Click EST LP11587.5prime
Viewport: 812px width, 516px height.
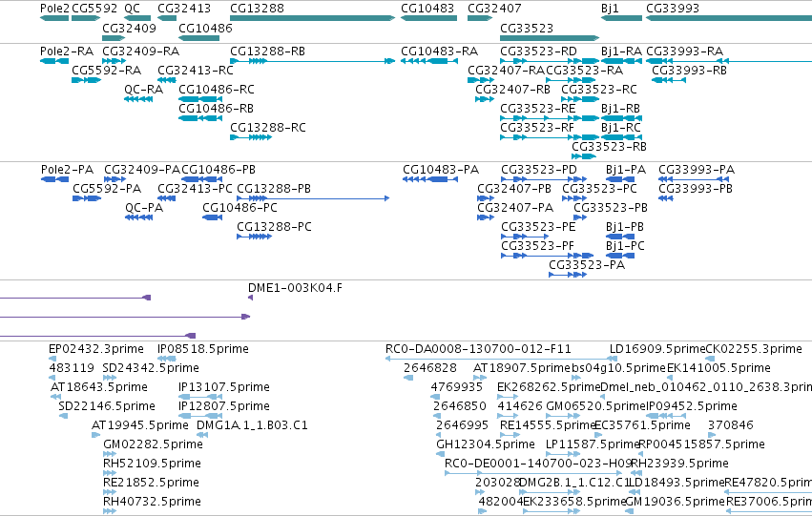tap(563, 454)
